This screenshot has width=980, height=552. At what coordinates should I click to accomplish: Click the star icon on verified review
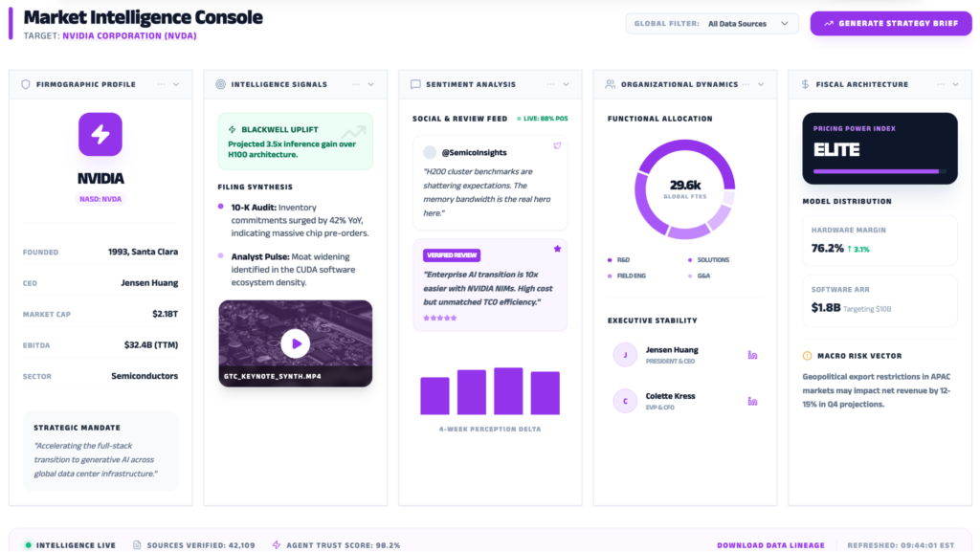click(x=557, y=249)
